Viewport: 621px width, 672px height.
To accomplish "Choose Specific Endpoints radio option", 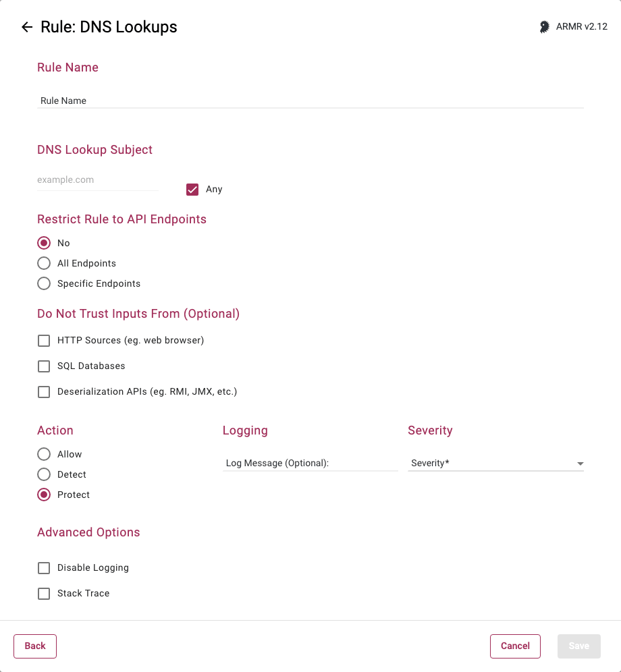I will [44, 283].
